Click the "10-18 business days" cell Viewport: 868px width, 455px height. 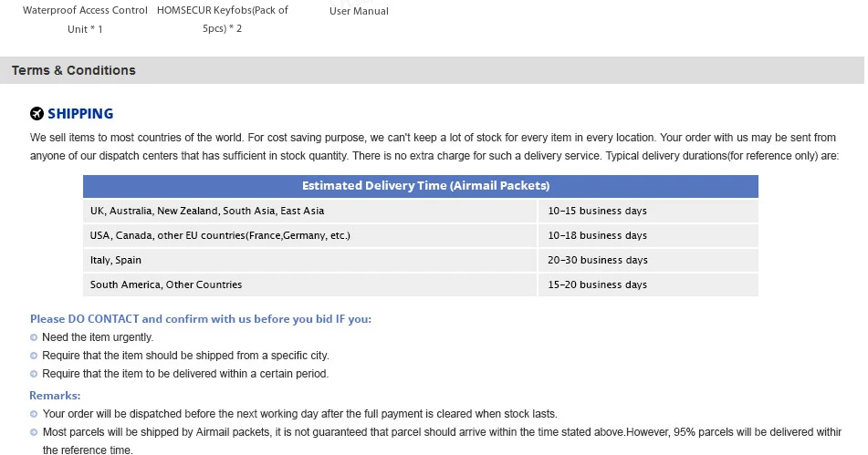pyautogui.click(x=597, y=235)
